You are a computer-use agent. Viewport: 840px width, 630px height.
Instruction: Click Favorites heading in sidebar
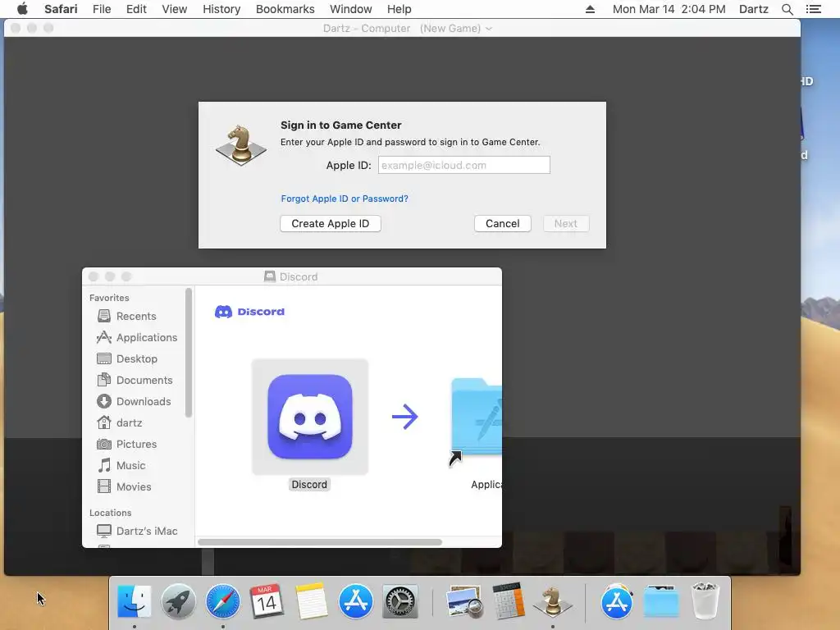[x=109, y=298]
